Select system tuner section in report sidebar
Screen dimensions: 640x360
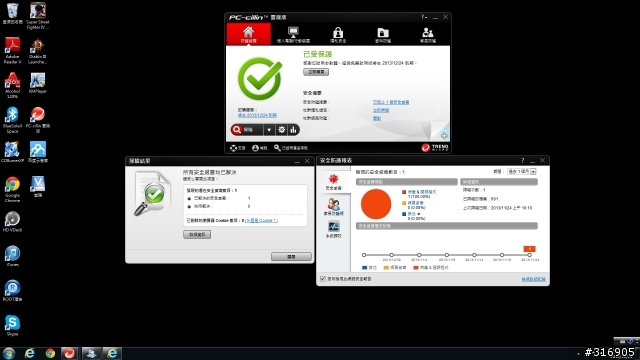pos(333,229)
